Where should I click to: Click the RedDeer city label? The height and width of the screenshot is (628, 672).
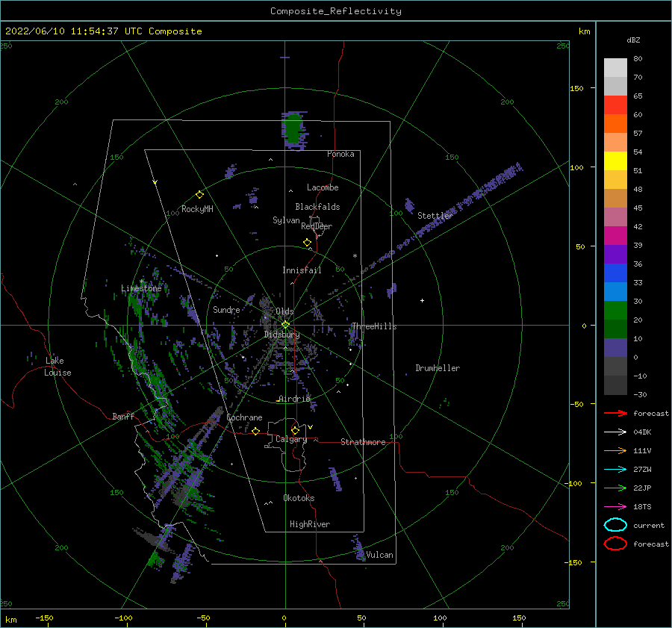point(317,226)
